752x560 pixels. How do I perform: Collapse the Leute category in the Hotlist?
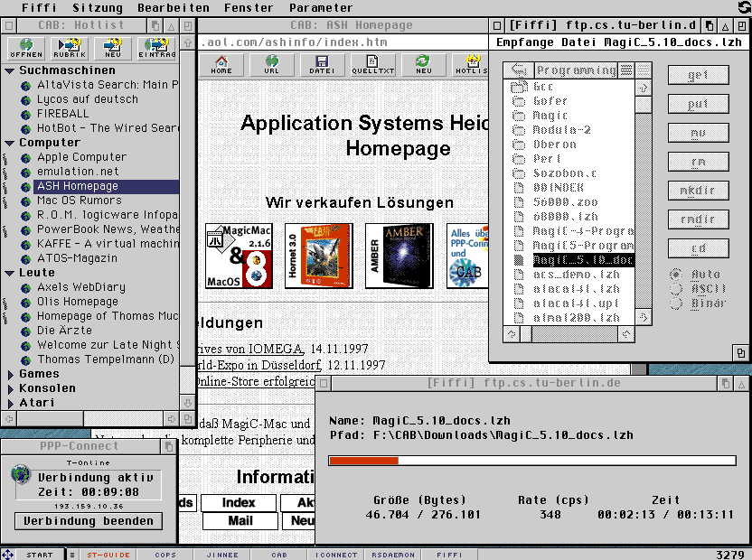[x=9, y=273]
